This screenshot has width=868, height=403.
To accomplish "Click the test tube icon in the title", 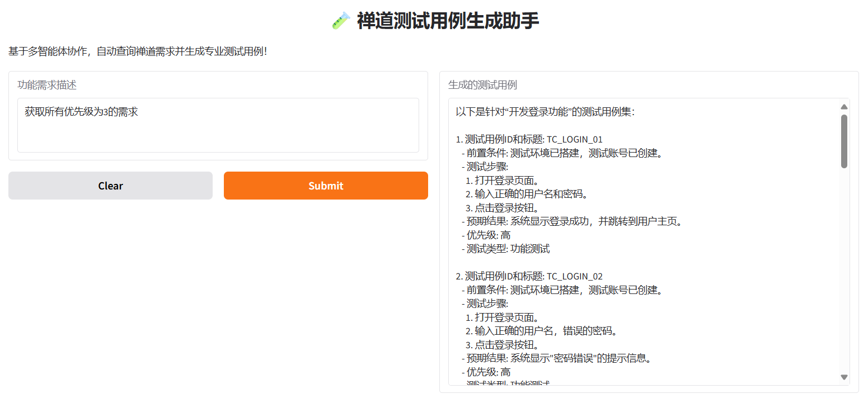I will [341, 21].
